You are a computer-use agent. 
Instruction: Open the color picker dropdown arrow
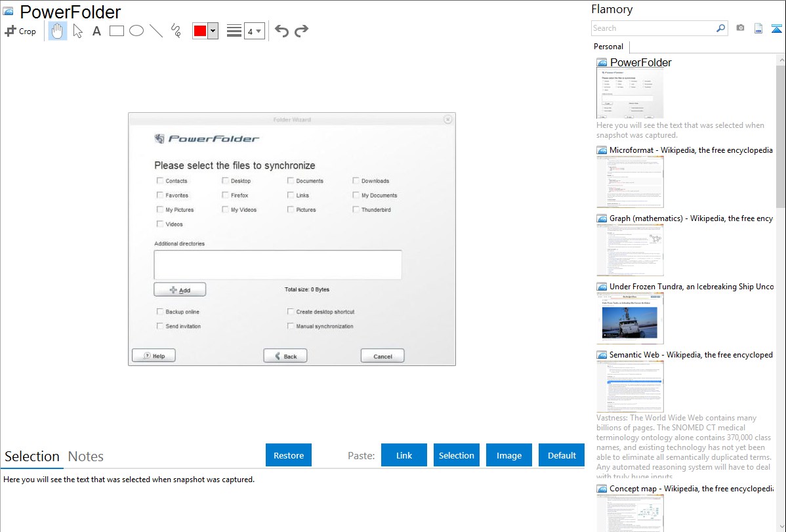pyautogui.click(x=213, y=31)
